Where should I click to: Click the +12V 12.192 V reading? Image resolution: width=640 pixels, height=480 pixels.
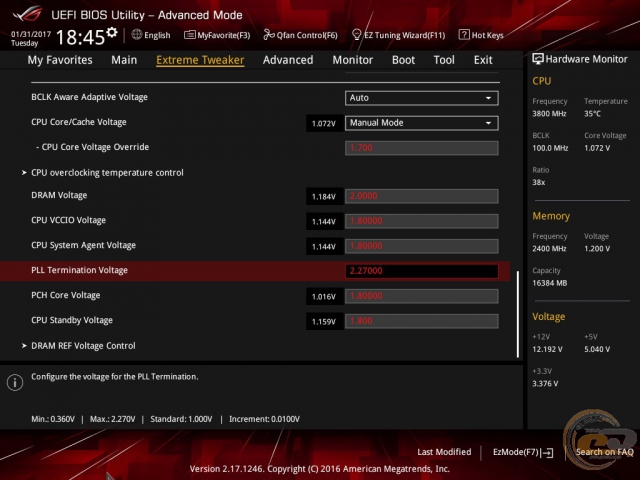pyautogui.click(x=547, y=349)
